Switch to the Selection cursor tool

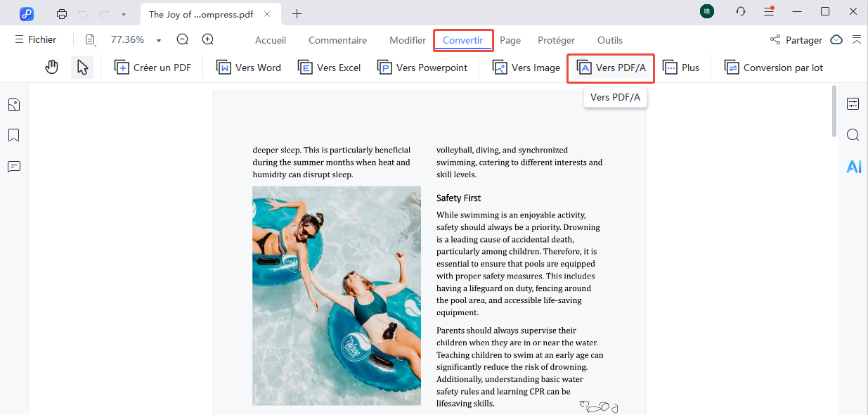[x=82, y=67]
